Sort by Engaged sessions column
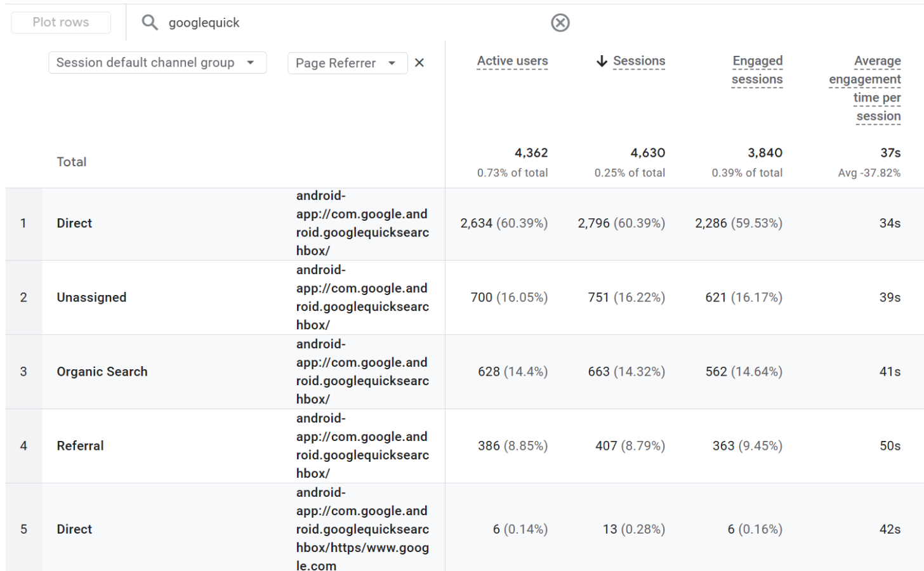This screenshot has height=571, width=924. pyautogui.click(x=757, y=70)
